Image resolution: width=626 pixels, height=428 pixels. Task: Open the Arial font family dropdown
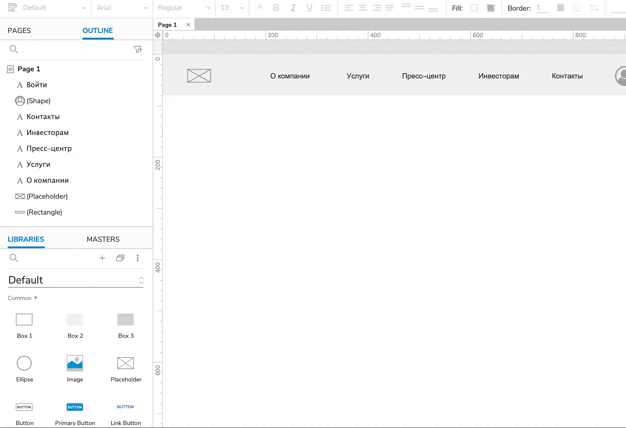pyautogui.click(x=122, y=8)
